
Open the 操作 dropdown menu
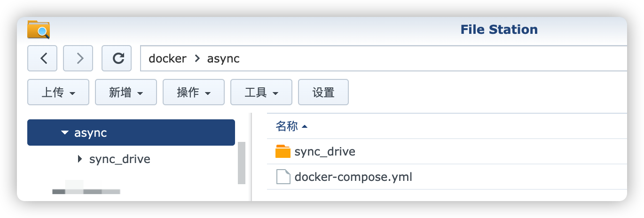coord(194,92)
